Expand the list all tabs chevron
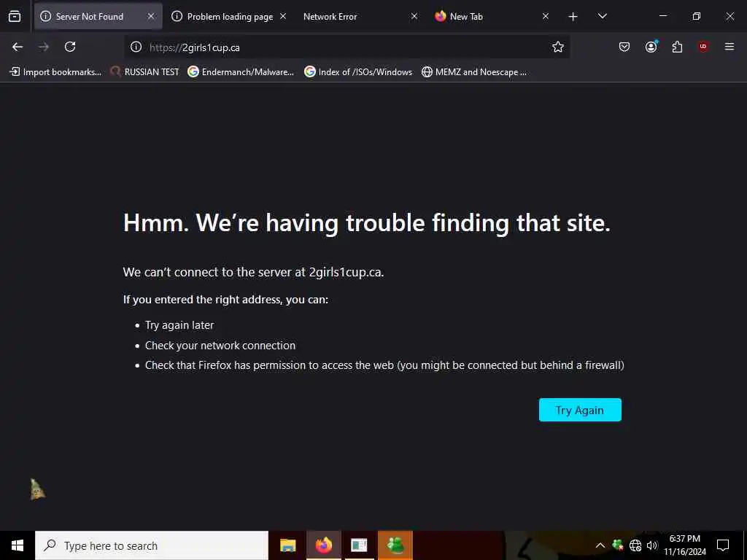 pos(602,16)
